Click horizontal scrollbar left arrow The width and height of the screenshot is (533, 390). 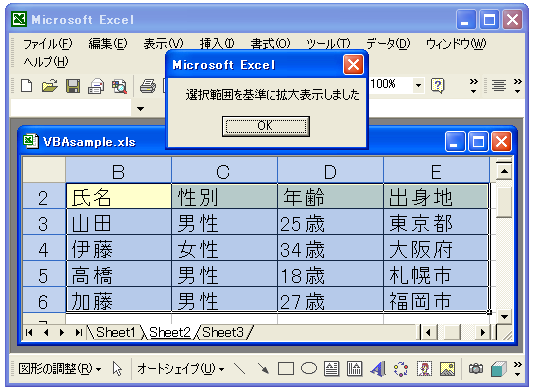click(x=429, y=332)
